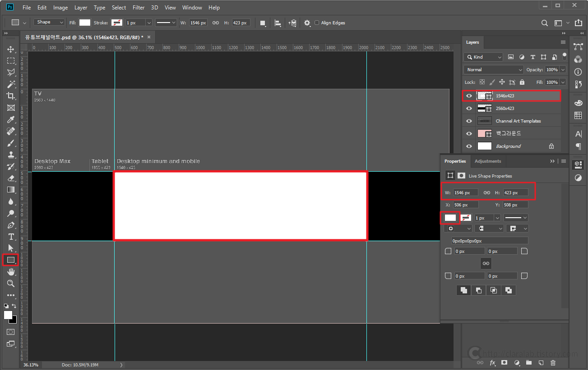This screenshot has height=370, width=588.
Task: Select the Move tool
Action: (x=11, y=49)
